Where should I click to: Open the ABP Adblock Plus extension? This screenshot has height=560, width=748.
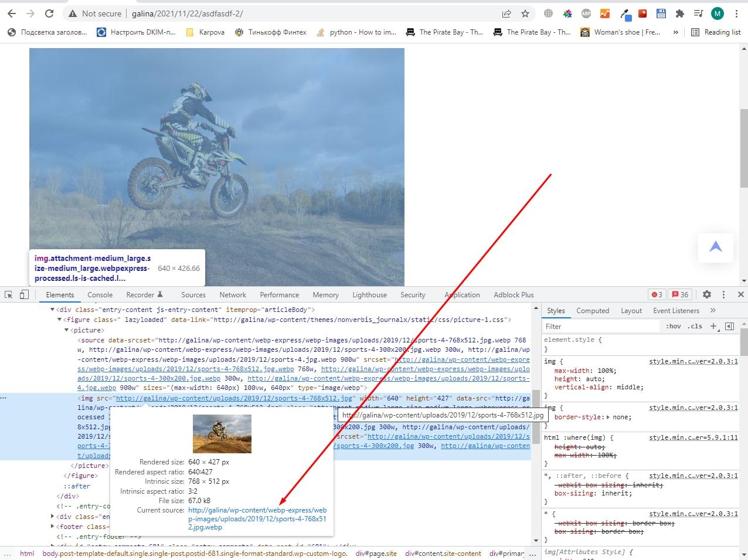click(x=586, y=13)
